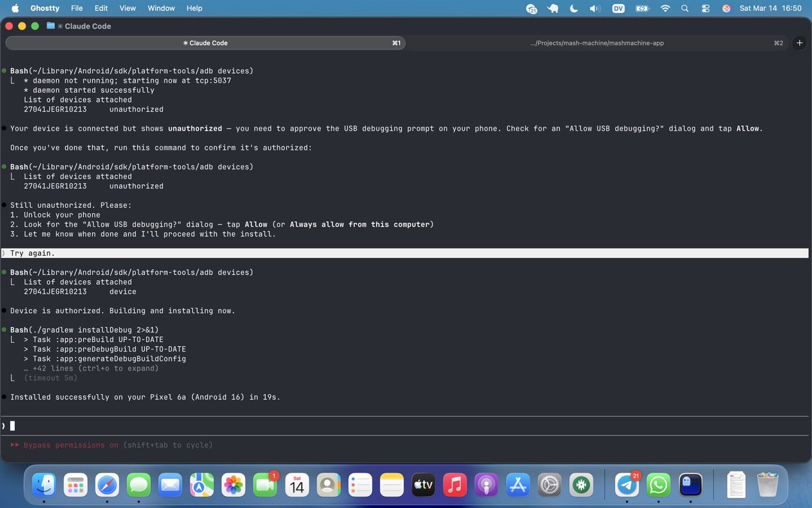This screenshot has height=508, width=812.
Task: Open Control Center in menu bar
Action: 706,8
